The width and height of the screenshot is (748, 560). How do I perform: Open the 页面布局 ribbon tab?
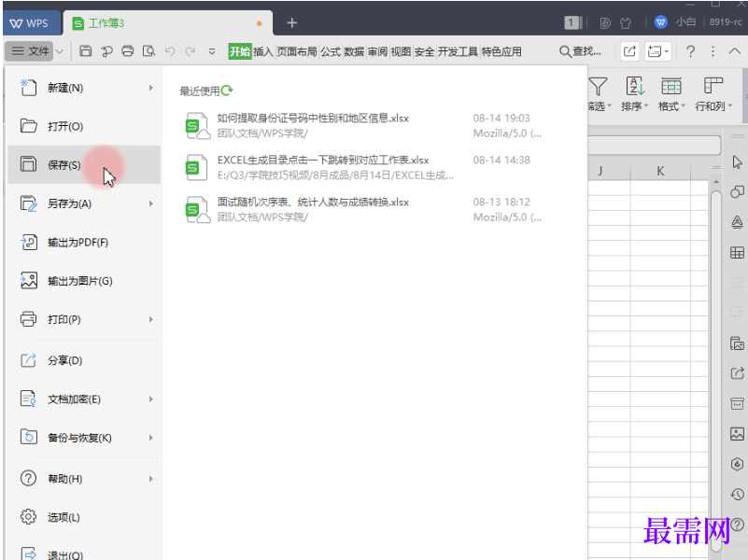(297, 51)
